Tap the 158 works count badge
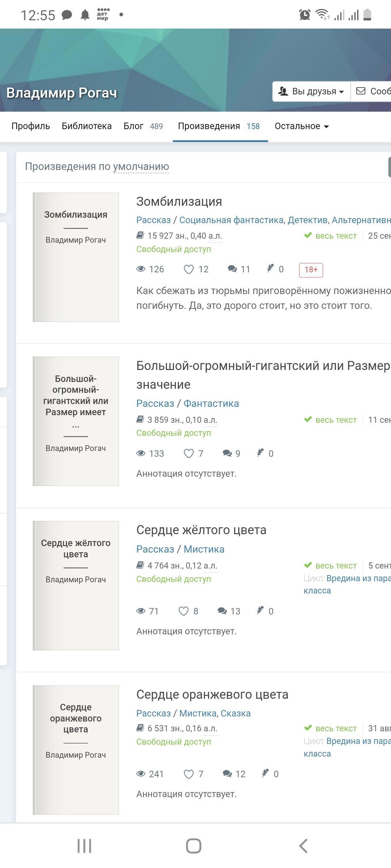Image resolution: width=391 pixels, height=868 pixels. click(x=253, y=126)
